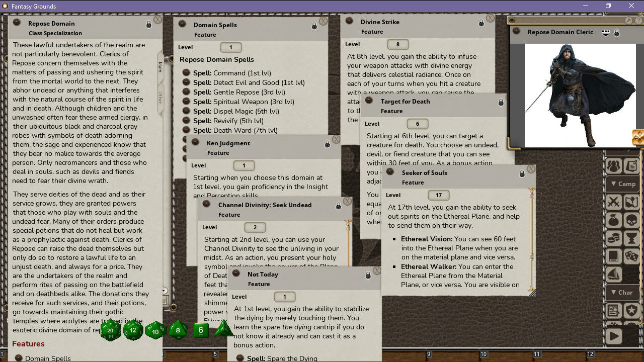Open the Maps icon in the Camp section
The image size is (644, 362).
(x=631, y=202)
